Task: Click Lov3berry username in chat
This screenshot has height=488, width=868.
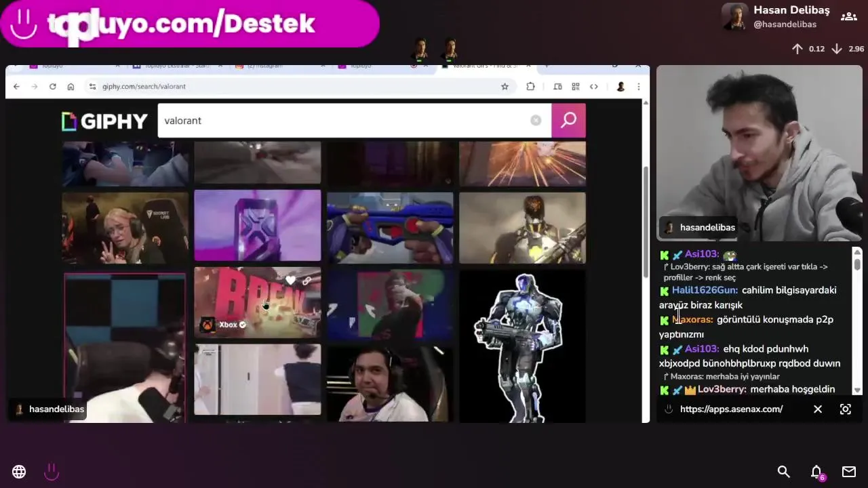Action: click(x=722, y=390)
